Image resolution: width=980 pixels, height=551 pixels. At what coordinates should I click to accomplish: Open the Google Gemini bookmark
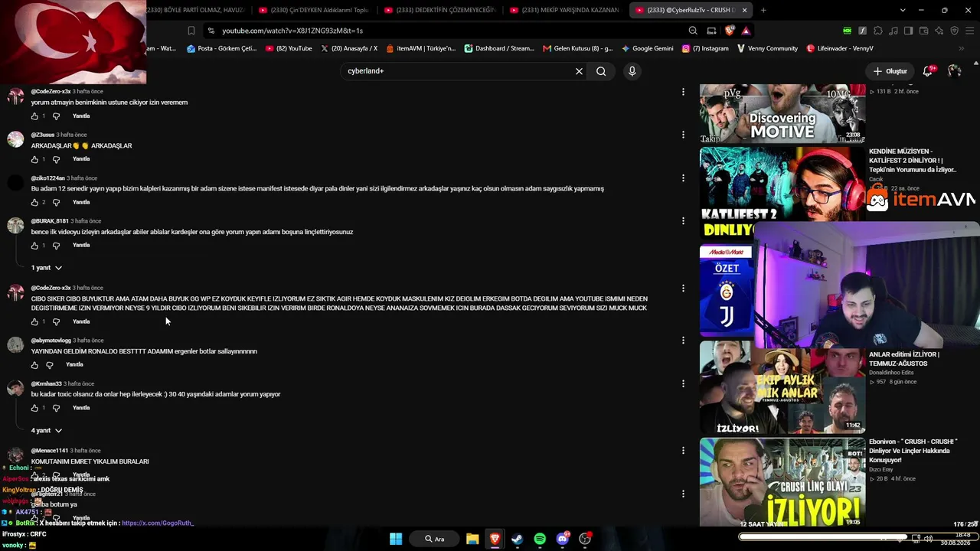[x=648, y=48]
